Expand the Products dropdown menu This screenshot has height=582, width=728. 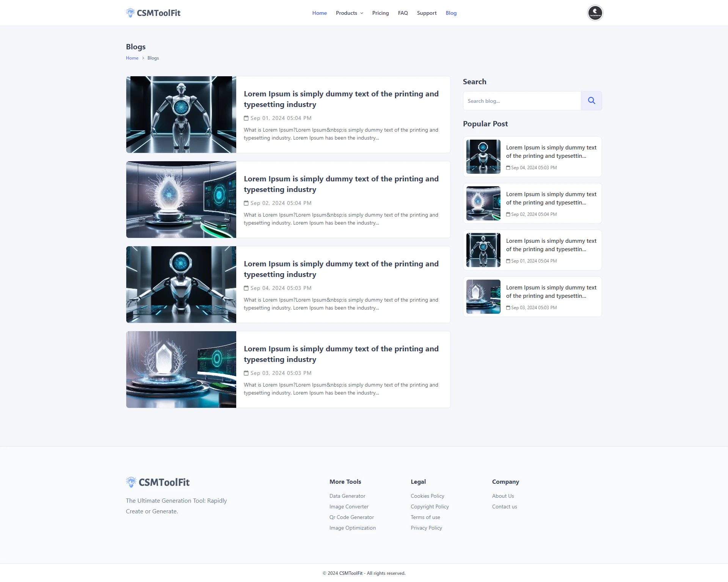349,13
